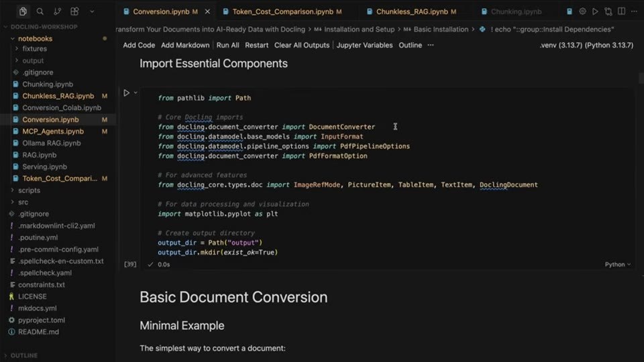Open .spellcheck-en-custom.txt file
The width and height of the screenshot is (644, 362).
click(60, 261)
